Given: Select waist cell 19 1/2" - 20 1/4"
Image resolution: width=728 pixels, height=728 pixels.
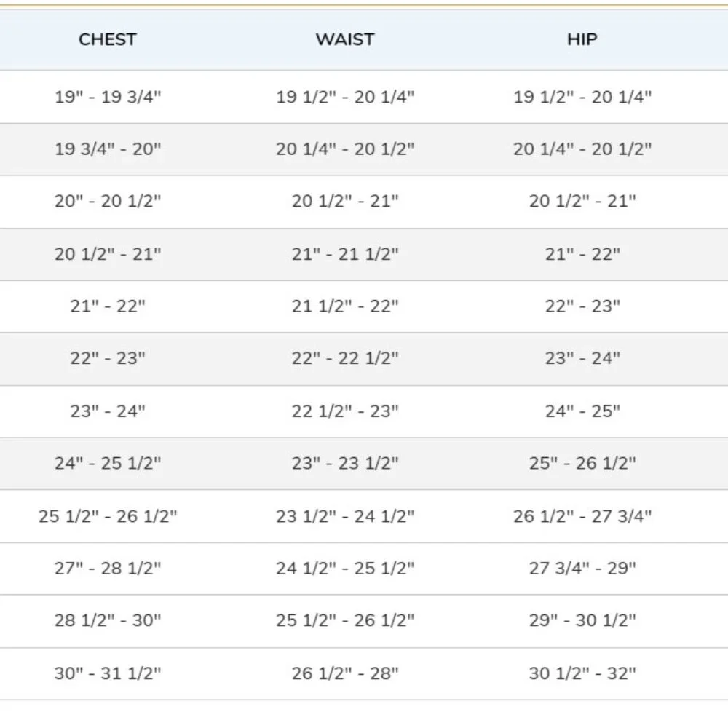Looking at the screenshot, I should (345, 97).
